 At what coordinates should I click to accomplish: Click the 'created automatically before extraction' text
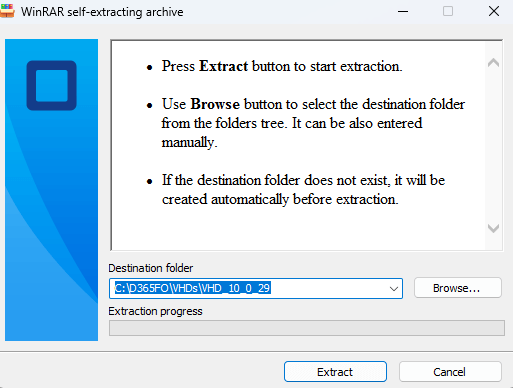[280, 199]
